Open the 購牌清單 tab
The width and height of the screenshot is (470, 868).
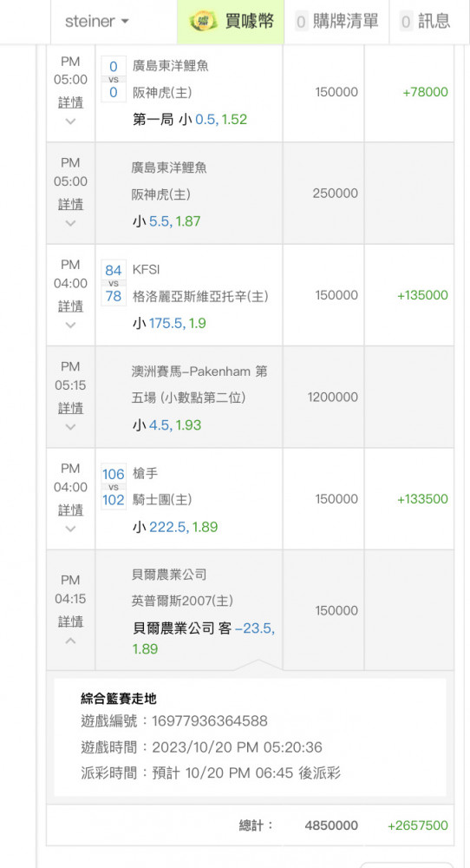336,22
